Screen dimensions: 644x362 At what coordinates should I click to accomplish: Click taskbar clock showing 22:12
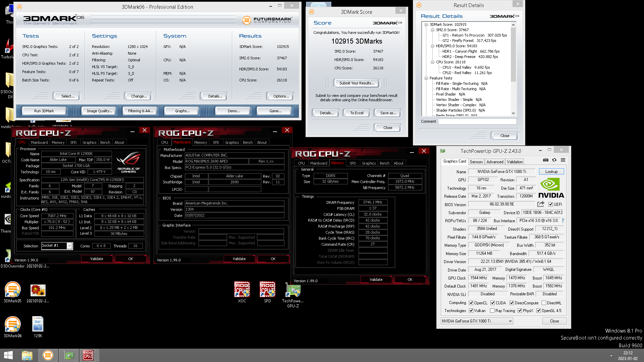[628, 353]
